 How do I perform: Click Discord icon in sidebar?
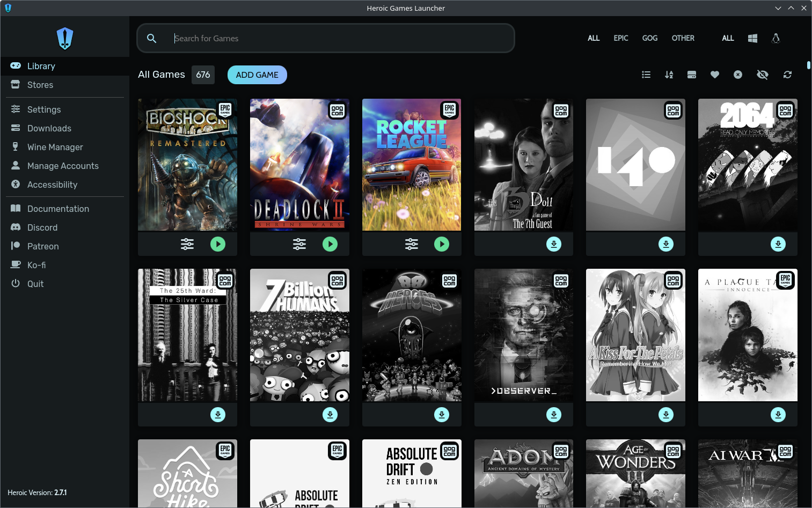(x=16, y=227)
